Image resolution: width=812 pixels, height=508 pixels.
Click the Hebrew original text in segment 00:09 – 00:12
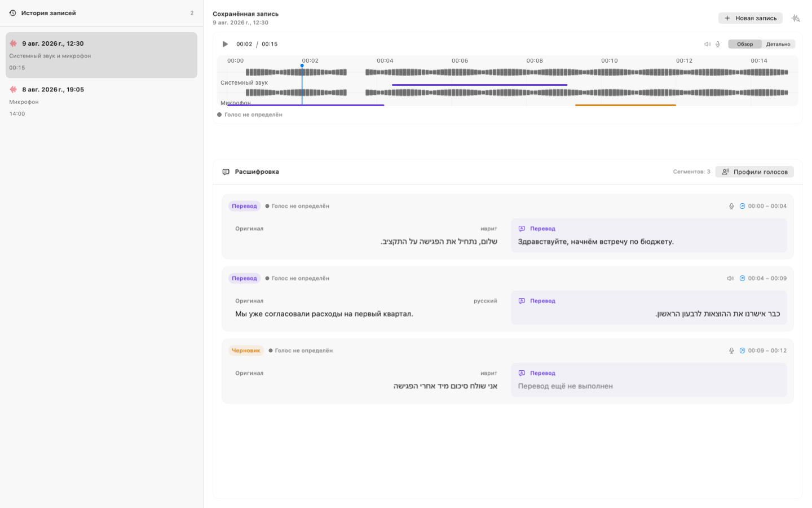[445, 386]
